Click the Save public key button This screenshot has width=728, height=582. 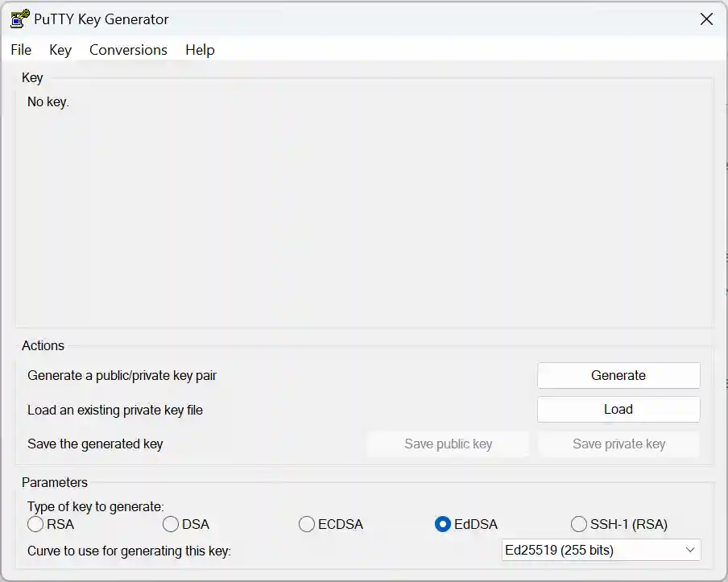[448, 444]
